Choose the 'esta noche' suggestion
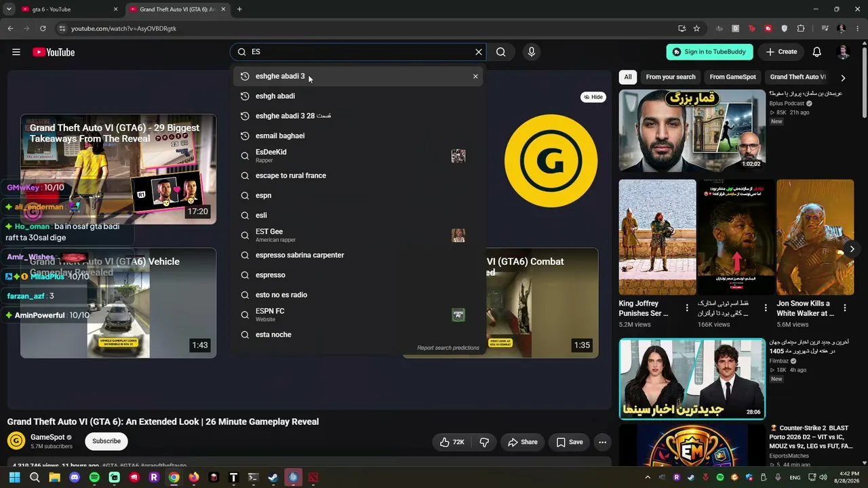The height and width of the screenshot is (488, 868). (358, 335)
